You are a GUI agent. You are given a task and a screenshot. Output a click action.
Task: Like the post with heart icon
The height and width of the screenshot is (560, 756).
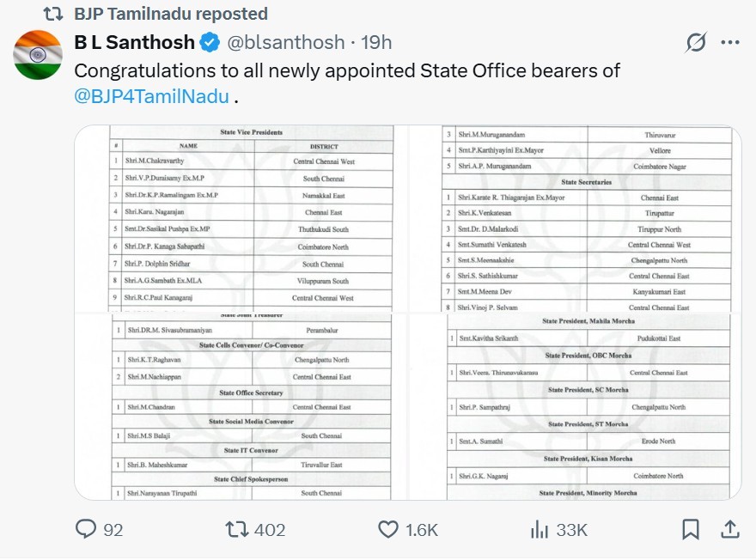tap(388, 529)
